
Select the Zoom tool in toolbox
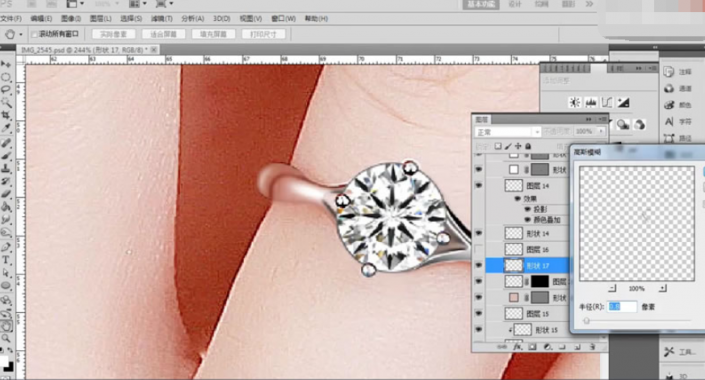pyautogui.click(x=6, y=338)
